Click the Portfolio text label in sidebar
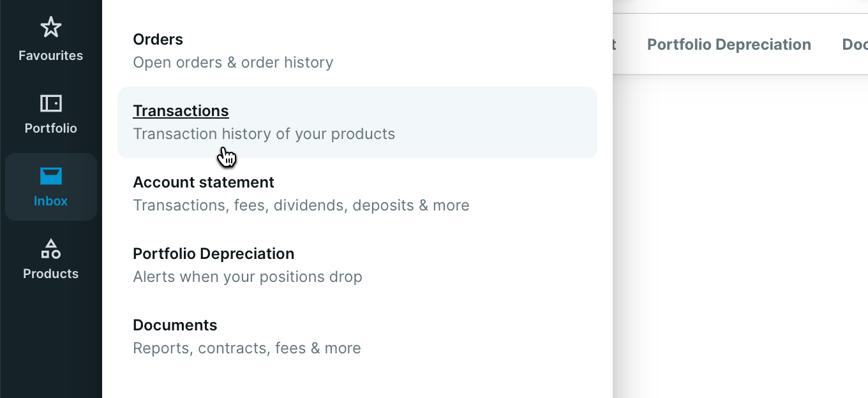 tap(50, 128)
